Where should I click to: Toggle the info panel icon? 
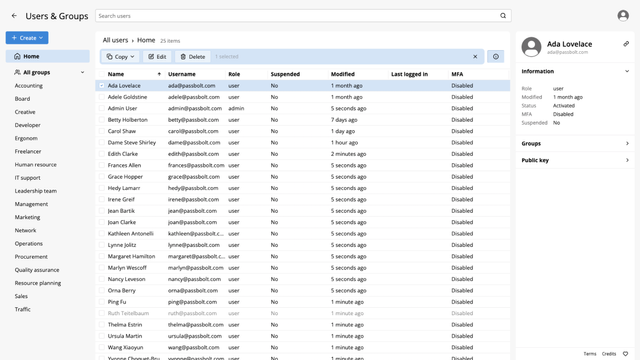tap(496, 57)
